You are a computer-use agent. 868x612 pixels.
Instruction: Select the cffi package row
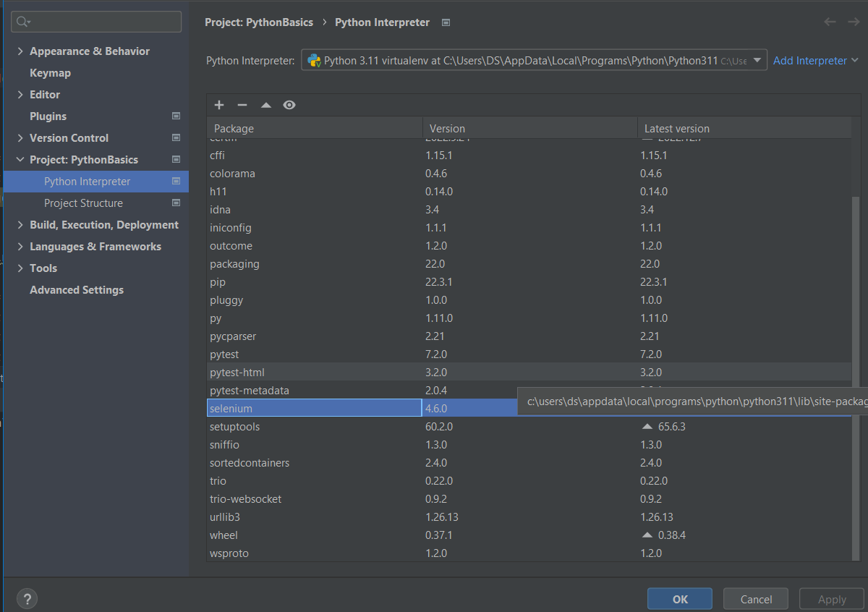528,156
